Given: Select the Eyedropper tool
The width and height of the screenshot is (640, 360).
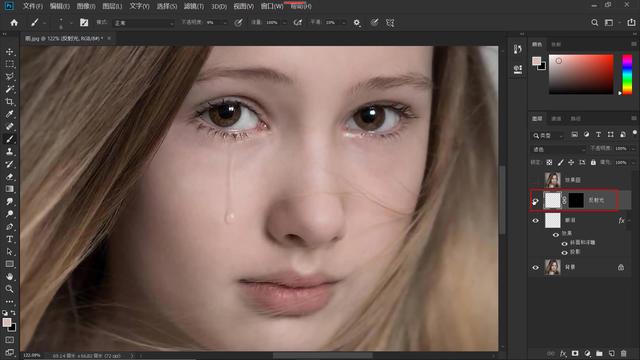Looking at the screenshot, I should pyautogui.click(x=9, y=114).
